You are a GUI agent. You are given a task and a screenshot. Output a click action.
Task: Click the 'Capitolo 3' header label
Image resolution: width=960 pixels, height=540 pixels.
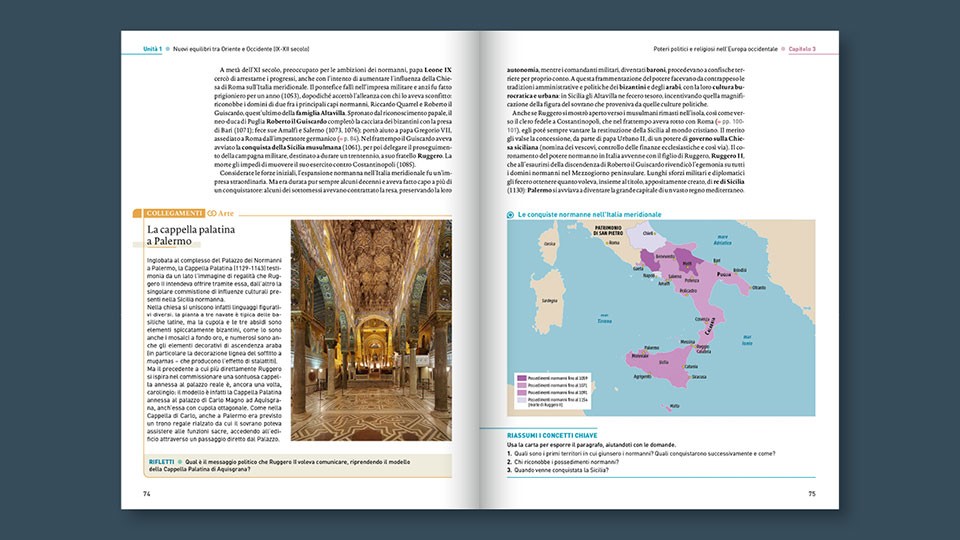(x=801, y=49)
